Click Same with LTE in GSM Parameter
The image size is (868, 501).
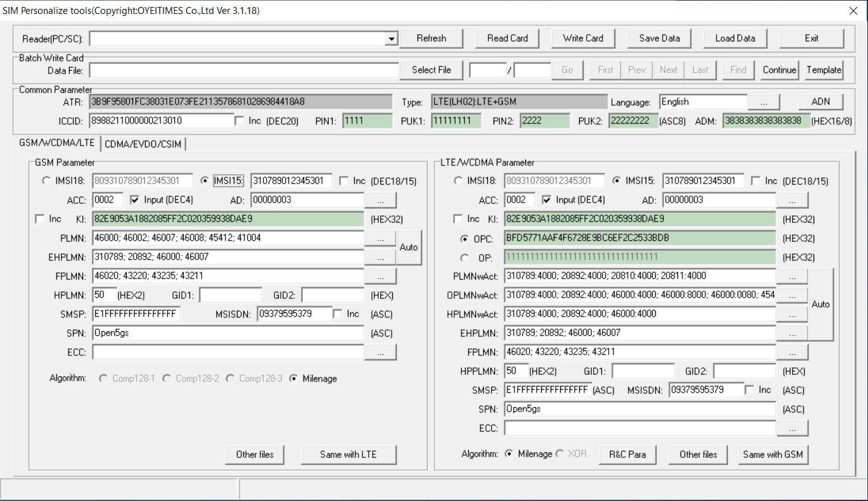click(348, 454)
